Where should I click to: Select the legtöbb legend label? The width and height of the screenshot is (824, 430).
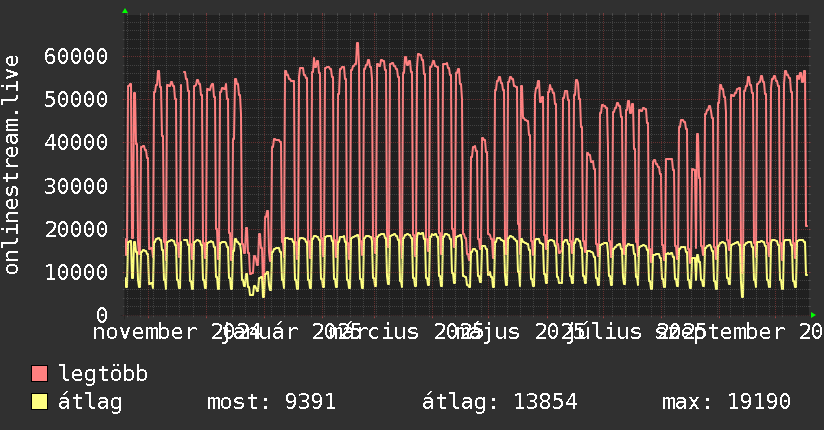[x=104, y=375]
